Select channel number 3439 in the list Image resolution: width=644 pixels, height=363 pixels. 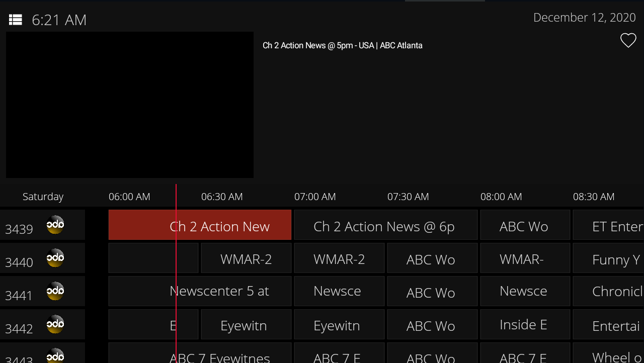pos(19,229)
